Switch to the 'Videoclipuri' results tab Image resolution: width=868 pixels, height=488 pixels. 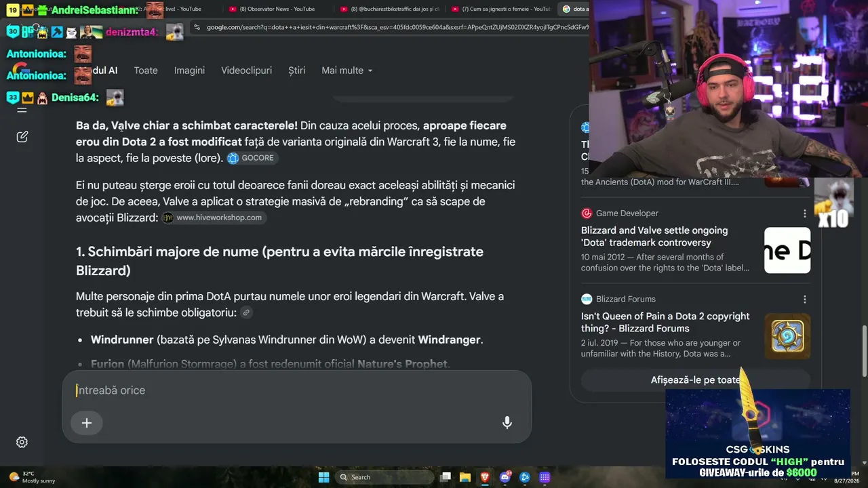(246, 70)
